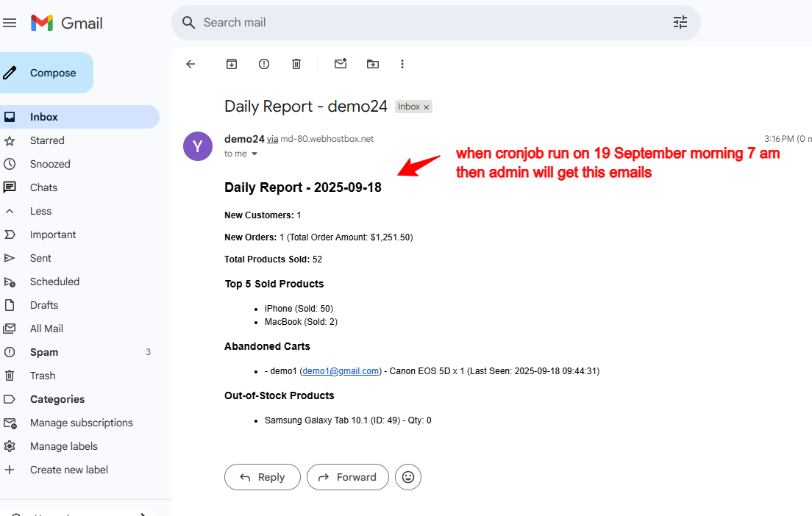The height and width of the screenshot is (516, 812).
Task: Open search filter options icon
Action: pyautogui.click(x=680, y=23)
